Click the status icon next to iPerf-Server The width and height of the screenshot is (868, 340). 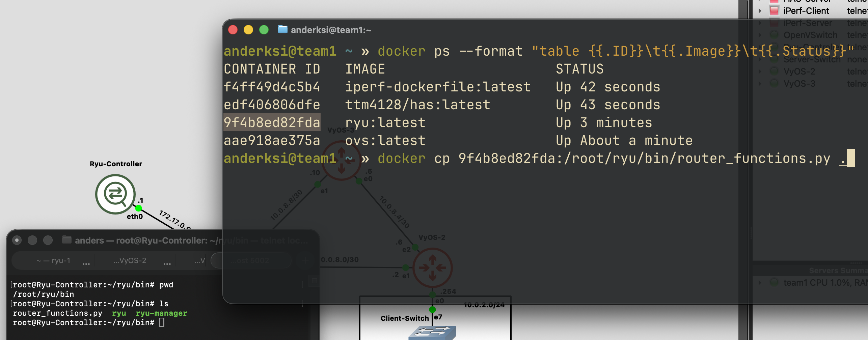point(774,23)
